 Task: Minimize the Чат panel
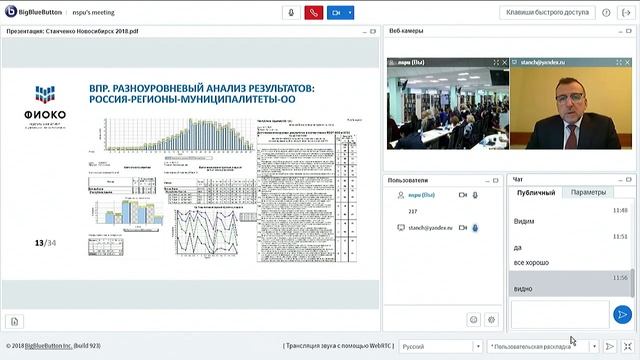620,180
